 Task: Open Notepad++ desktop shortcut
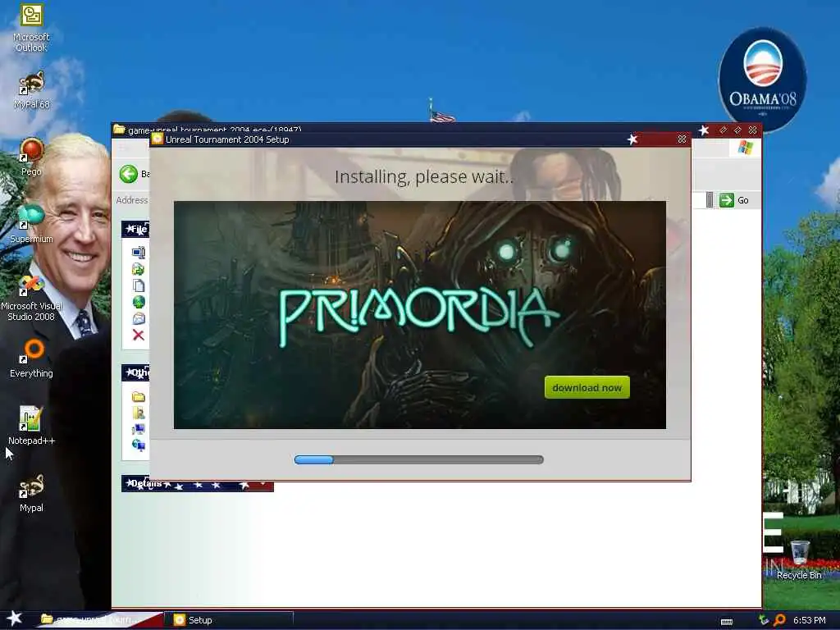click(x=31, y=426)
